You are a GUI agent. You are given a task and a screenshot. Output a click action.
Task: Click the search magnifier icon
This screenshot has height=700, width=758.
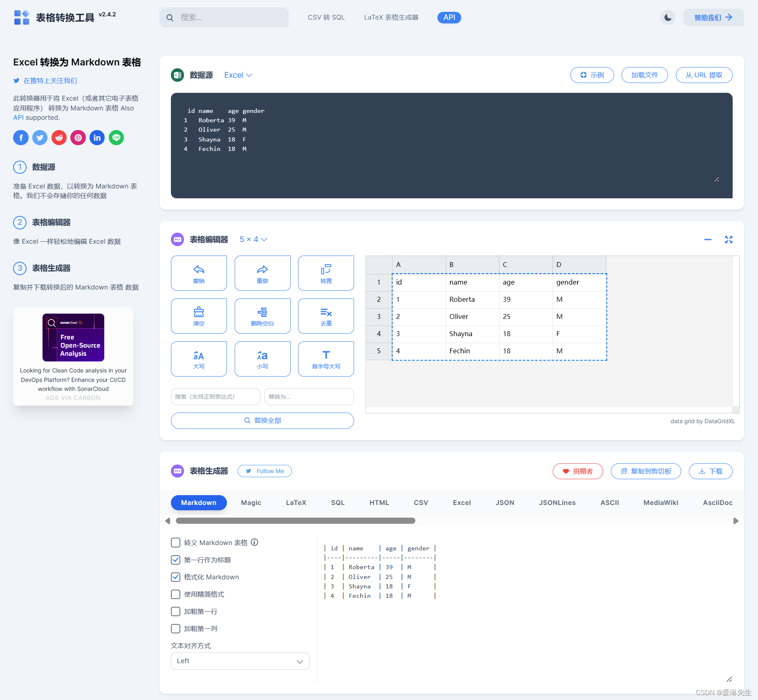point(170,18)
